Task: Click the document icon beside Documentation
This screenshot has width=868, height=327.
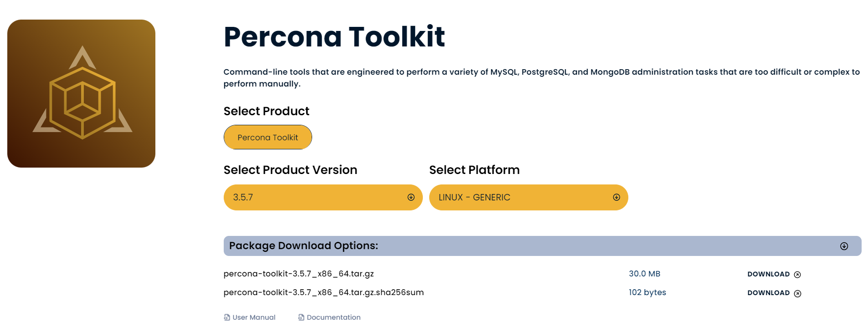Action: (x=301, y=317)
